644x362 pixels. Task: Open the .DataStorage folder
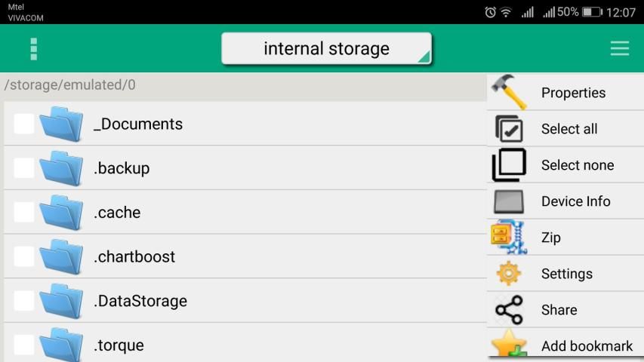point(140,301)
